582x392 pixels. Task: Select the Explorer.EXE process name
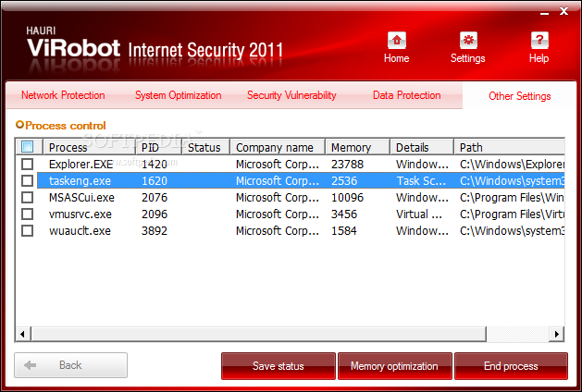(80, 164)
